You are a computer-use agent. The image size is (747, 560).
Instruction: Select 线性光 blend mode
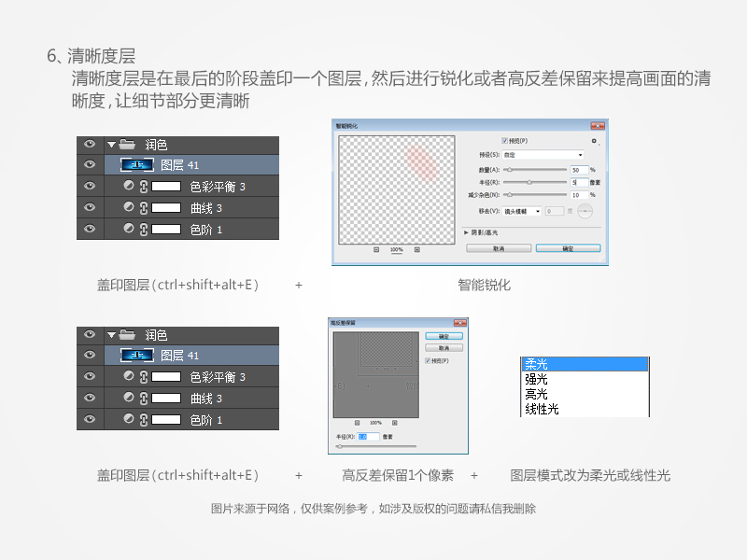point(585,409)
